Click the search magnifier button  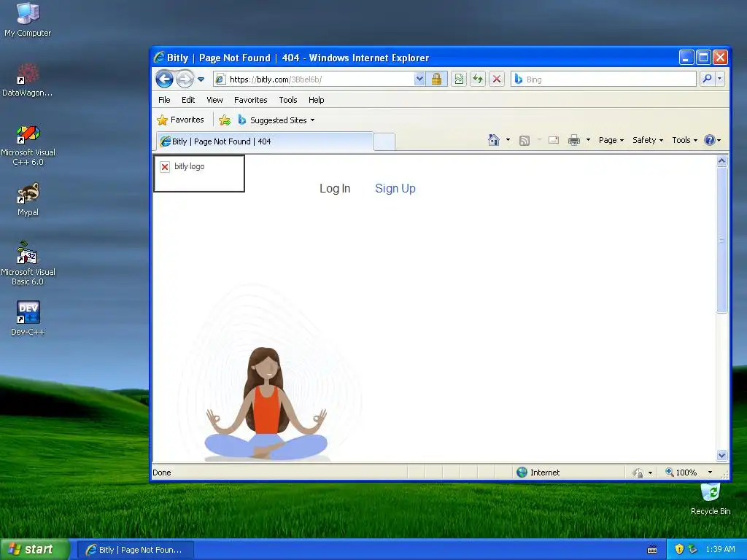coord(707,79)
